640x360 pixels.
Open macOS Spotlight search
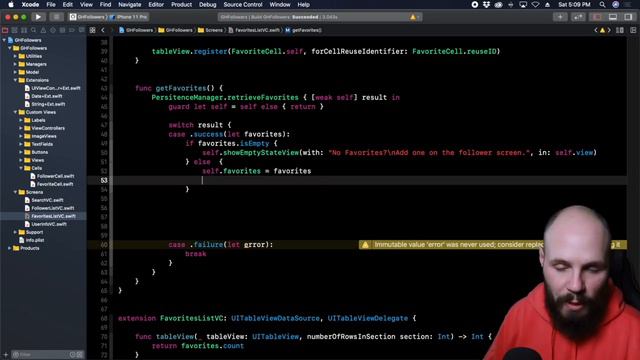coord(602,4)
